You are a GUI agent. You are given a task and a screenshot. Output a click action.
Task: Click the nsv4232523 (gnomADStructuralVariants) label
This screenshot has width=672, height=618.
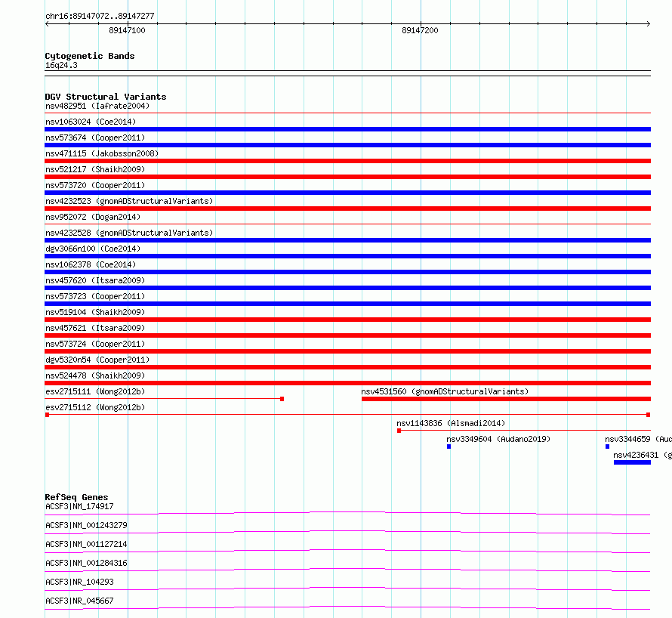tap(129, 201)
